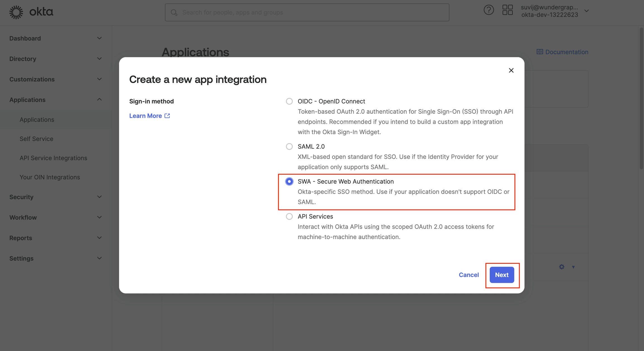Open the apps grid launcher icon
This screenshot has width=644, height=351.
click(508, 10)
